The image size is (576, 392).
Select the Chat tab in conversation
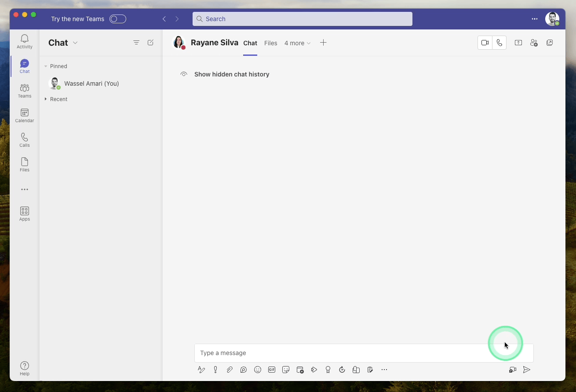coord(250,43)
